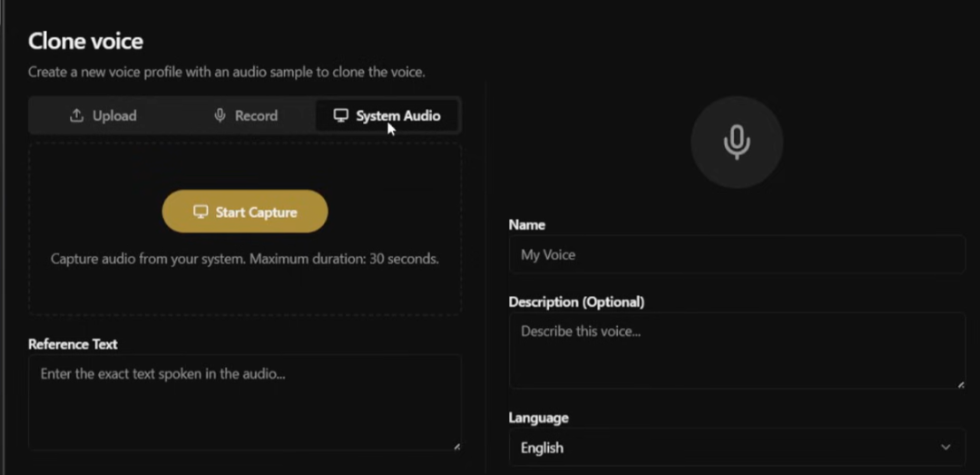The height and width of the screenshot is (475, 980).
Task: Focus the Name field showing My Voice
Action: (736, 255)
